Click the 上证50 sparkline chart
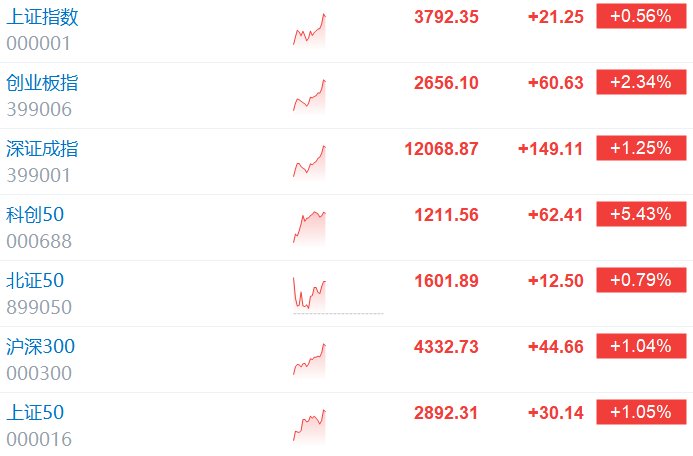Screen dimensions: 693x456 click(x=309, y=426)
